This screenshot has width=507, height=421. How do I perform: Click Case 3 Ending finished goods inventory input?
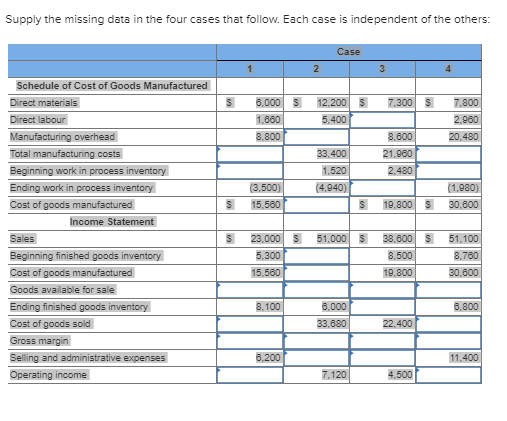(382, 307)
